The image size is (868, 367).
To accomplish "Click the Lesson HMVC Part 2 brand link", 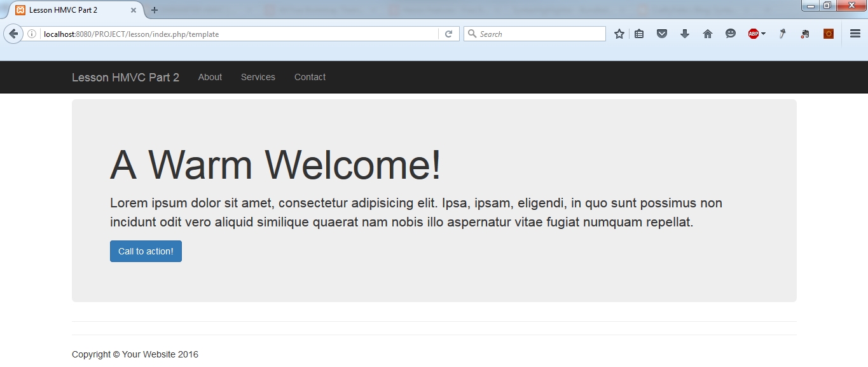I will point(125,77).
